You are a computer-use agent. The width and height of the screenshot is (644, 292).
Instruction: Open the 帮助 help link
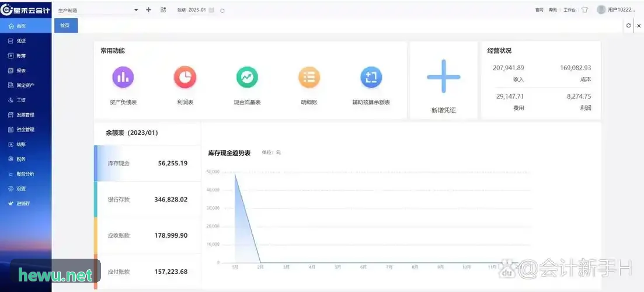click(553, 11)
